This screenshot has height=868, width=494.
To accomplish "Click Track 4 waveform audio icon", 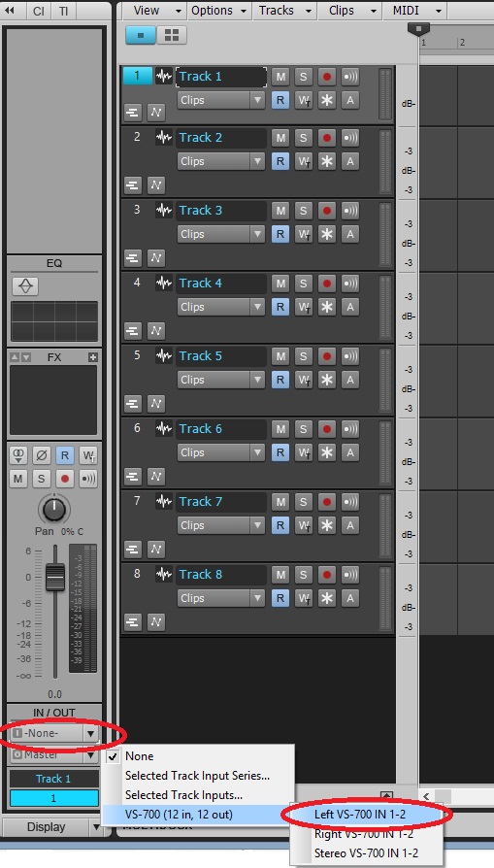I will coord(164,283).
